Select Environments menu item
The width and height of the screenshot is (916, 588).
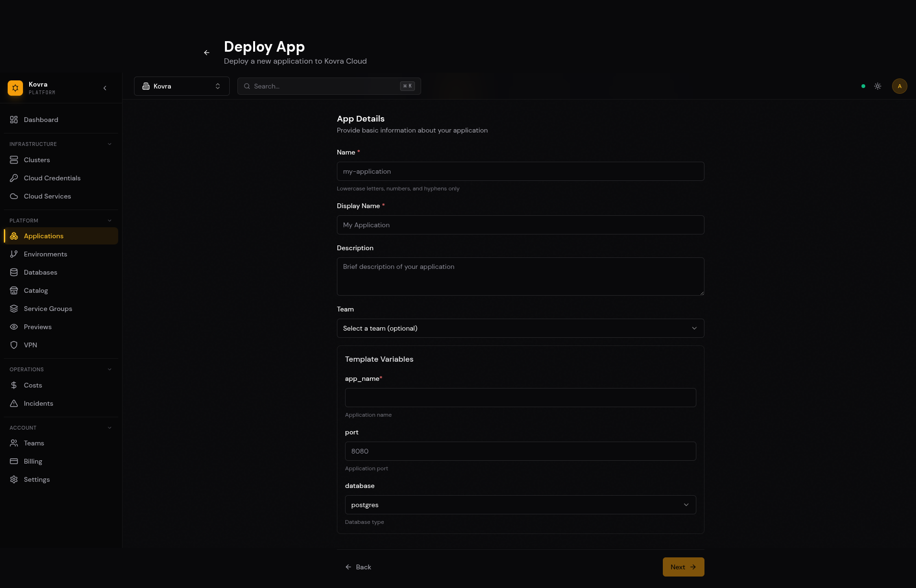(61, 254)
